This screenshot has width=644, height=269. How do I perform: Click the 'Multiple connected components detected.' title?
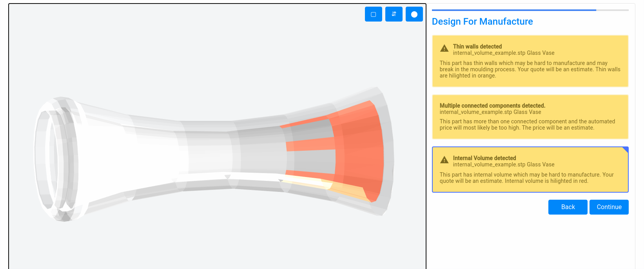pos(492,106)
